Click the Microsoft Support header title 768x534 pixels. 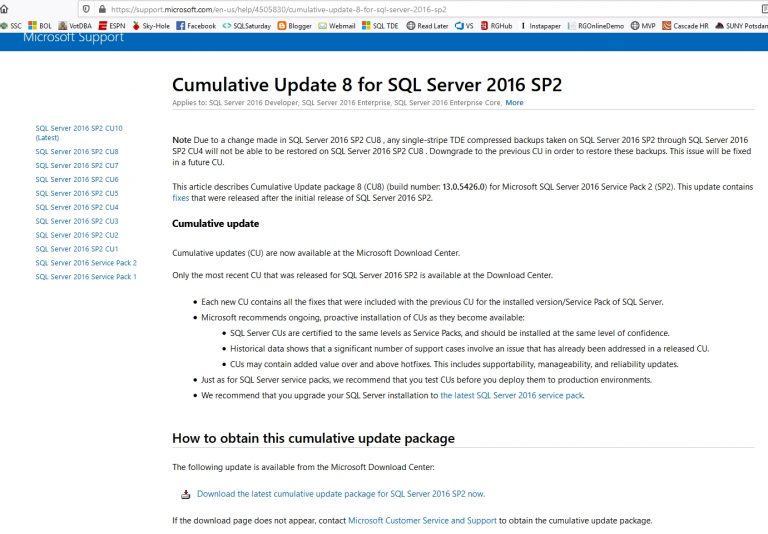[74, 38]
